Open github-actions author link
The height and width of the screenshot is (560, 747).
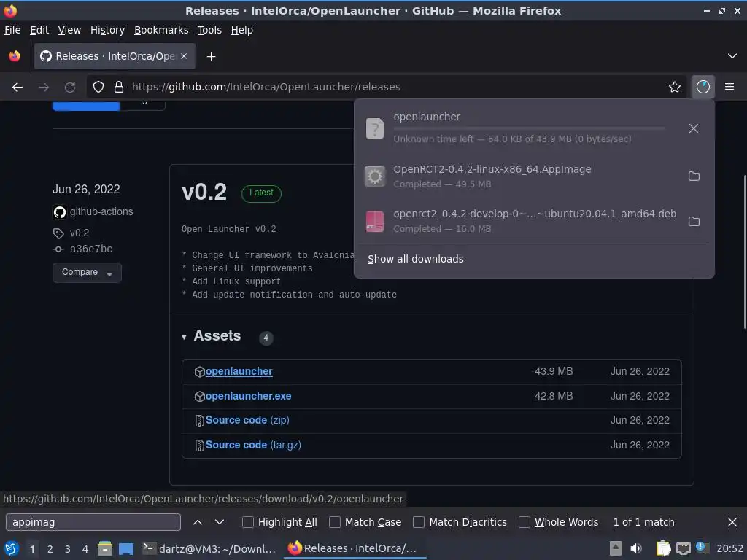pyautogui.click(x=101, y=211)
